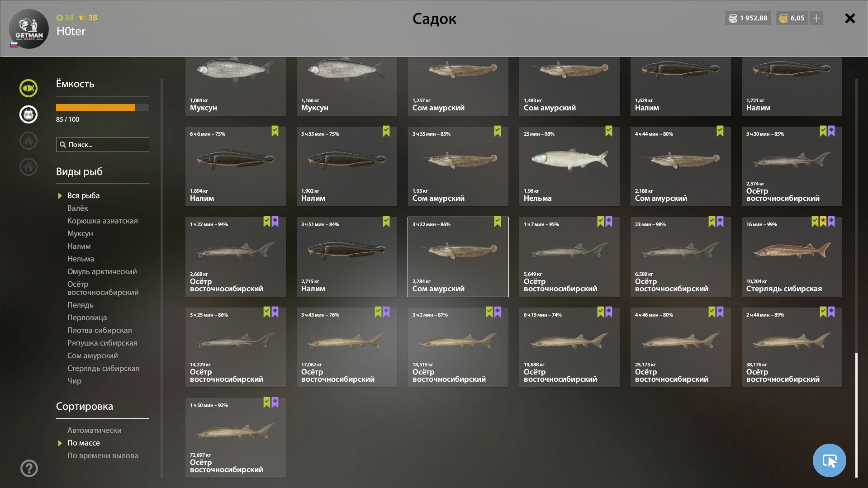Filter species to Стерлядь сибирская
The height and width of the screenshot is (488, 868).
(103, 368)
